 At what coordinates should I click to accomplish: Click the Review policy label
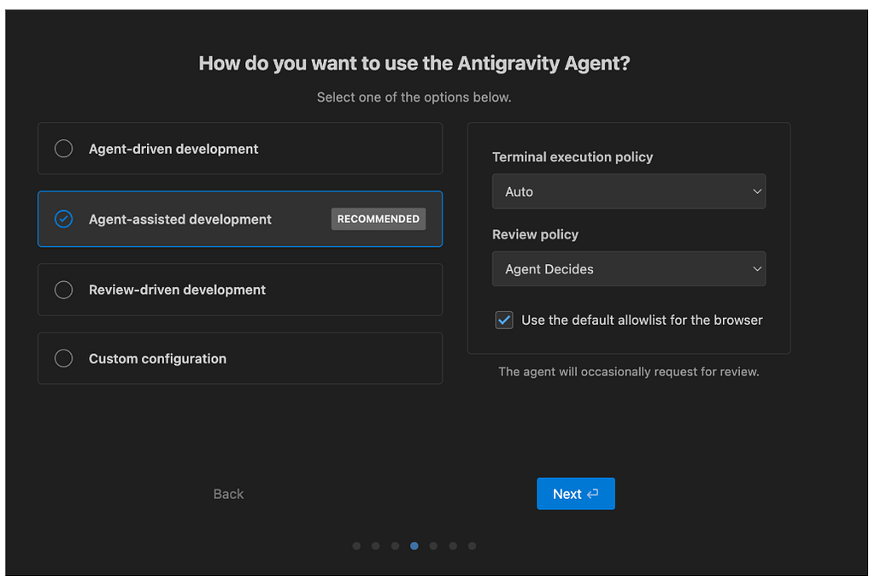click(535, 234)
